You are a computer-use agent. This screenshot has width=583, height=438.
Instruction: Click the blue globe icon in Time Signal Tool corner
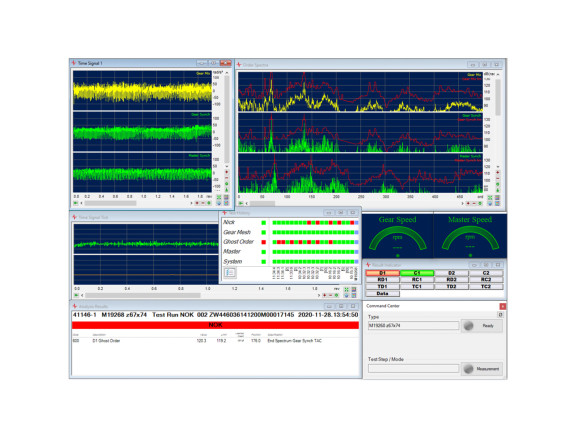click(347, 295)
